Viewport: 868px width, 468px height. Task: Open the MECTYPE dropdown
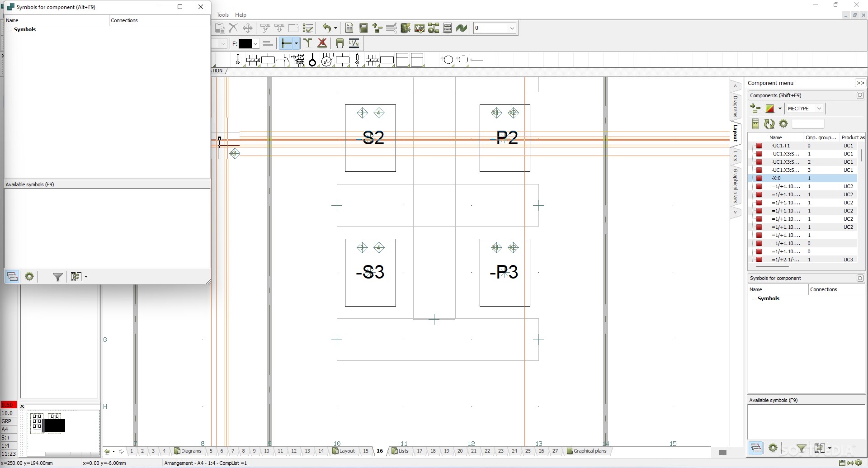point(805,109)
